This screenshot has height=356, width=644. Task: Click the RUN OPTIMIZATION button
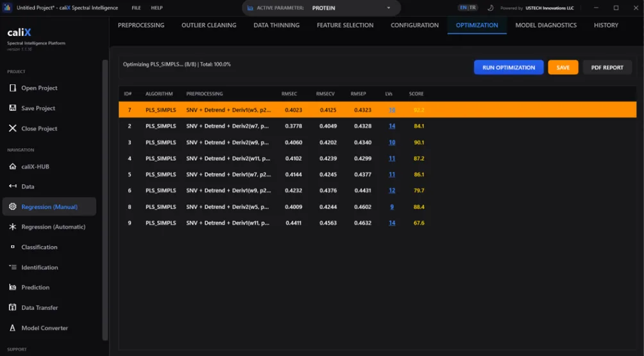pos(509,67)
